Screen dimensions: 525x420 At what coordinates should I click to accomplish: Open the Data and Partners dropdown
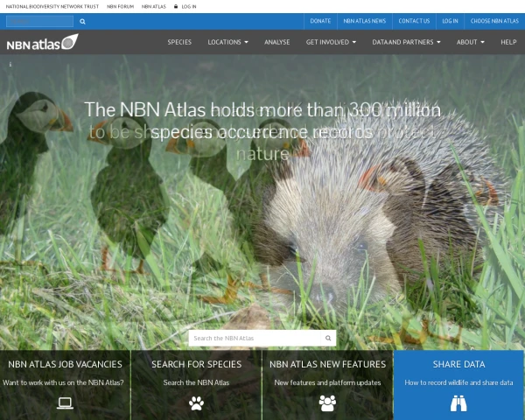[x=406, y=42]
